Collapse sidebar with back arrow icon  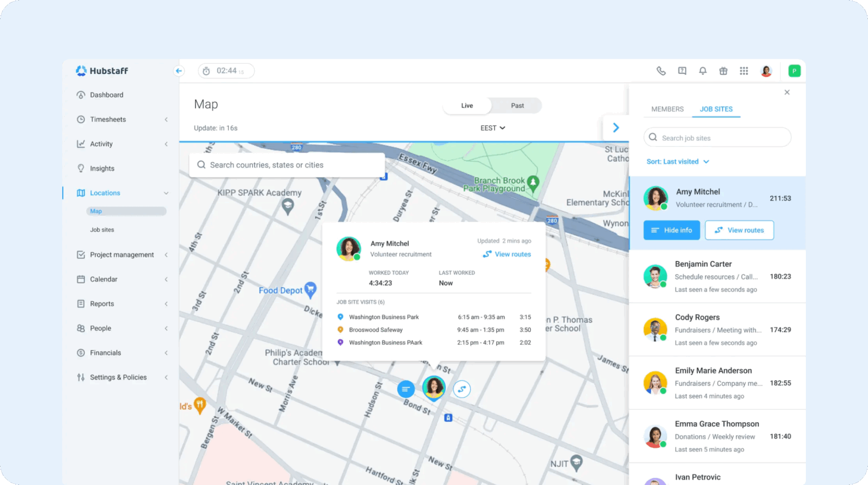179,71
